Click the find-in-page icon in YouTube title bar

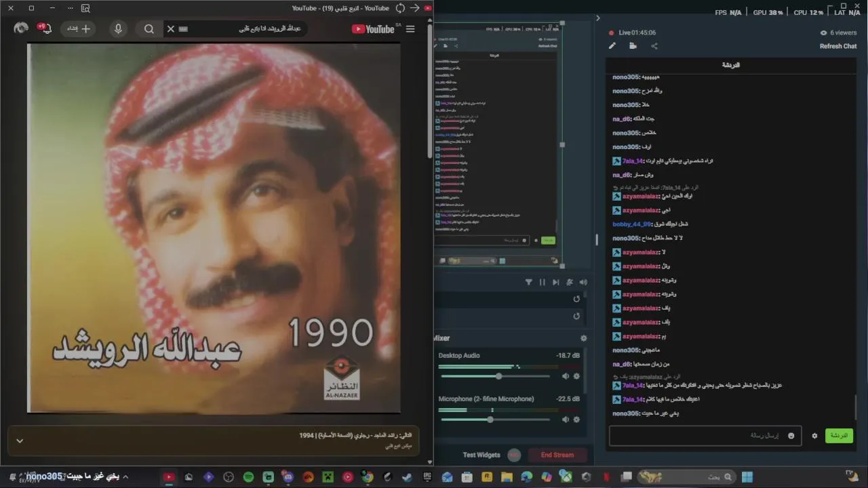click(85, 8)
